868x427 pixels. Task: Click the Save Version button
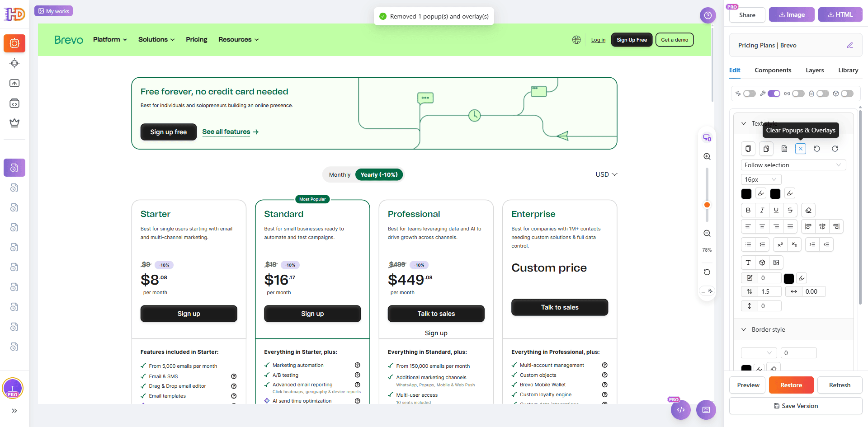(x=796, y=405)
